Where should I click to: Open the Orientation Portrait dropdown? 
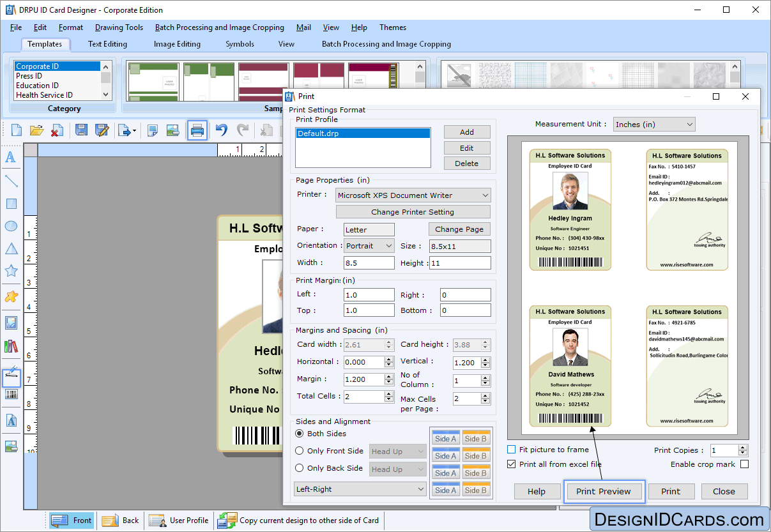(x=369, y=245)
